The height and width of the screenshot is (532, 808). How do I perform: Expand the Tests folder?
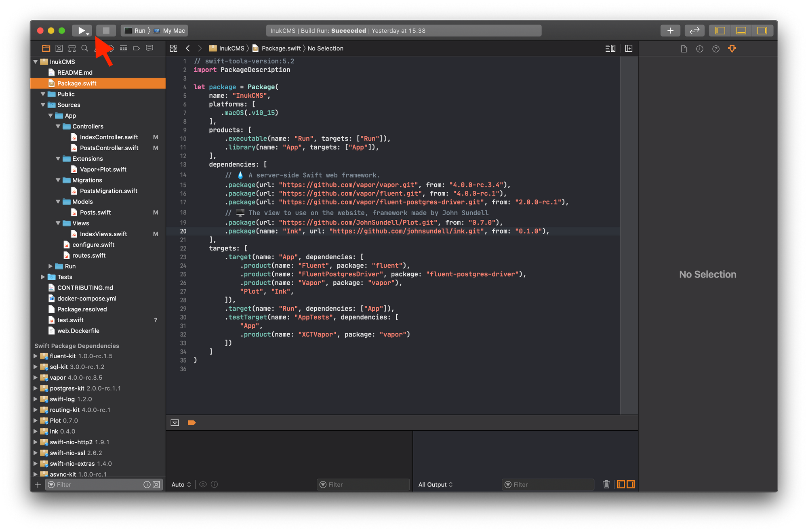(x=43, y=277)
